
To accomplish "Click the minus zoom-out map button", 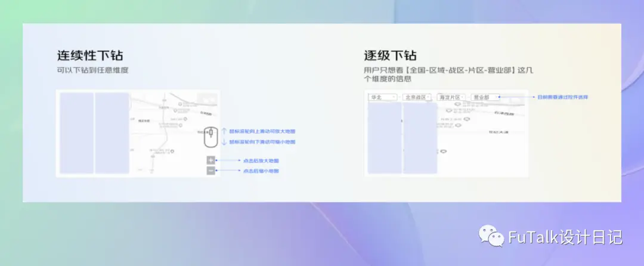I will click(x=210, y=171).
